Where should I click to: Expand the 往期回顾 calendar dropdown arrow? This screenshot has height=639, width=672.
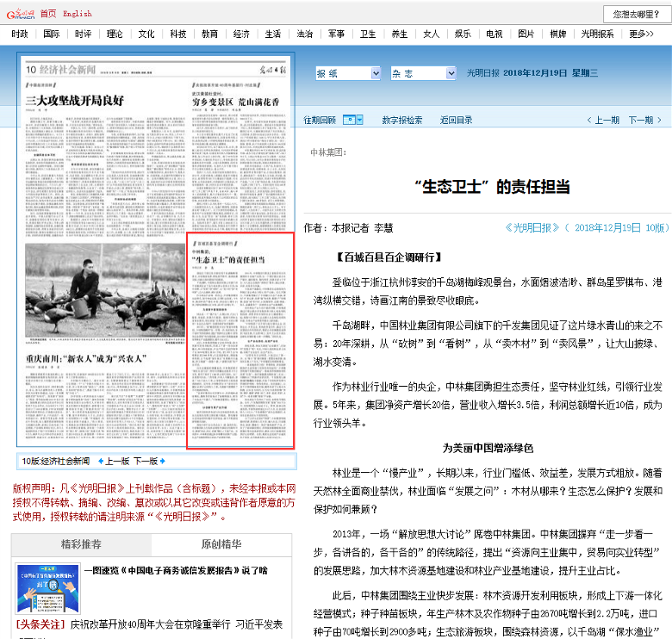coord(360,120)
